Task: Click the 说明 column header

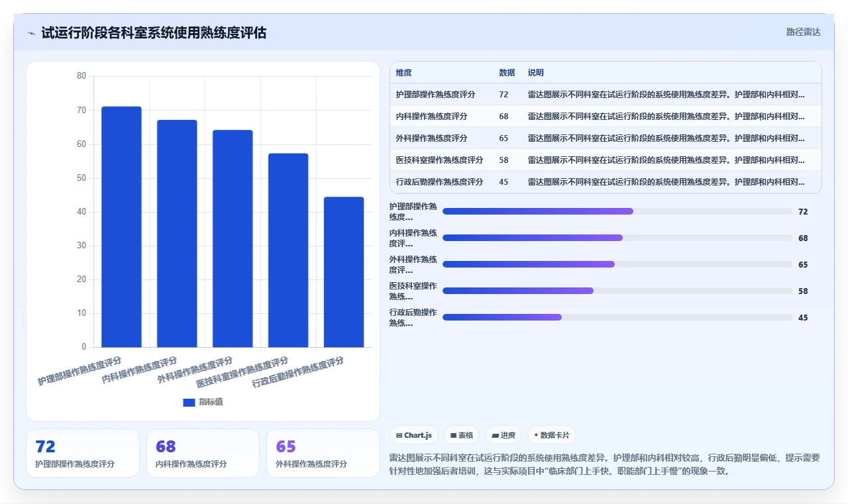Action: 535,73
